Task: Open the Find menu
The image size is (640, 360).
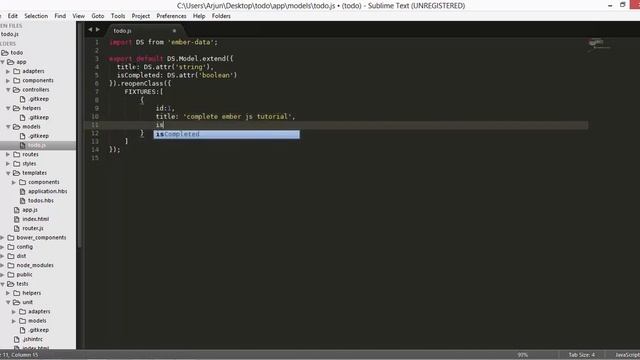Action: coord(60,16)
